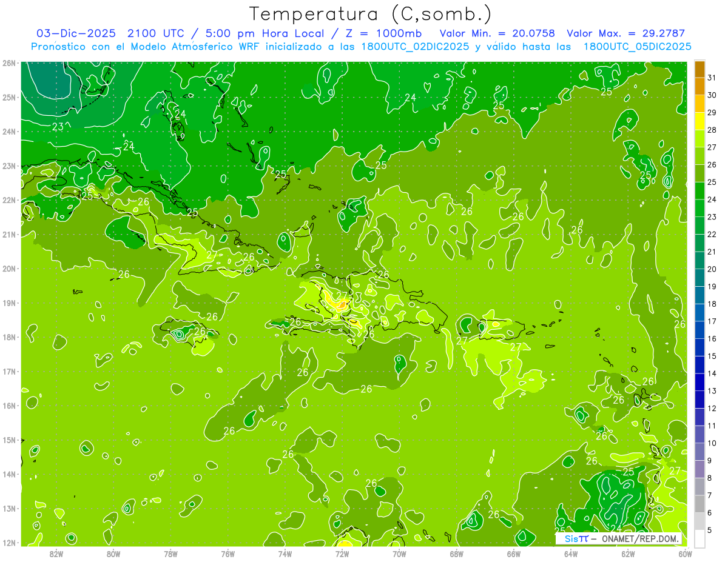The width and height of the screenshot is (728, 562).
Task: Click the '18N' latitude axis label
Action: (8, 337)
